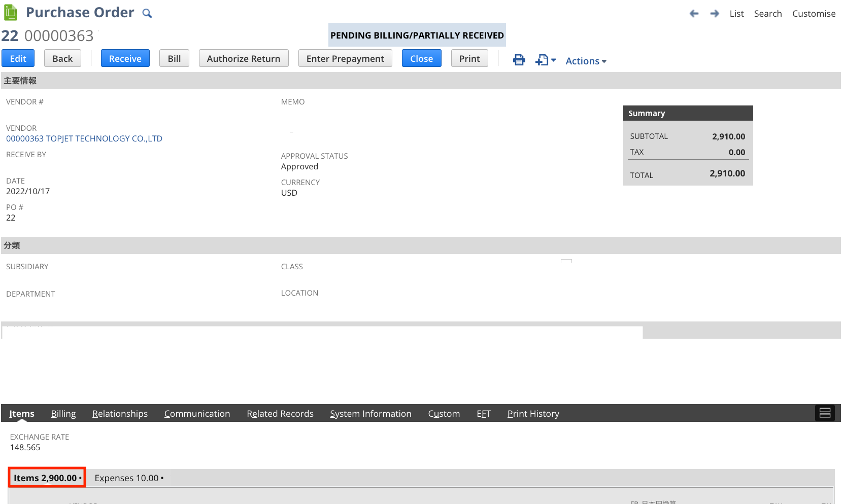
Task: Click the Receive button
Action: click(125, 58)
